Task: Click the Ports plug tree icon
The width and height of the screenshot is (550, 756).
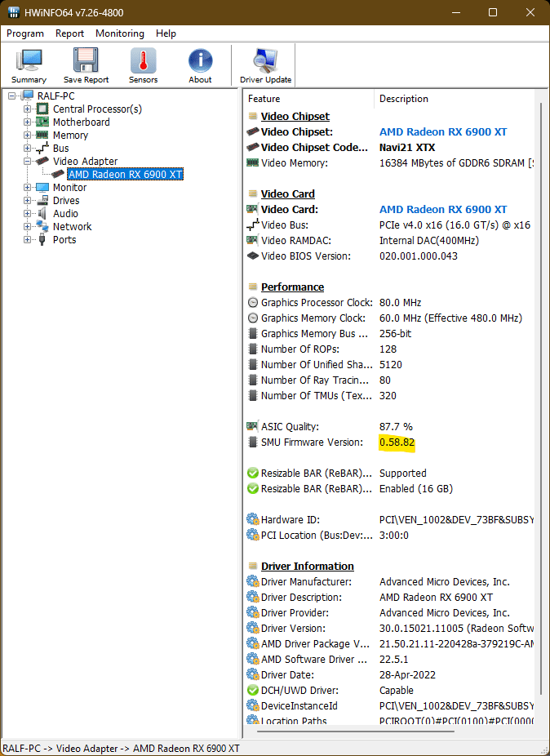Action: [43, 239]
